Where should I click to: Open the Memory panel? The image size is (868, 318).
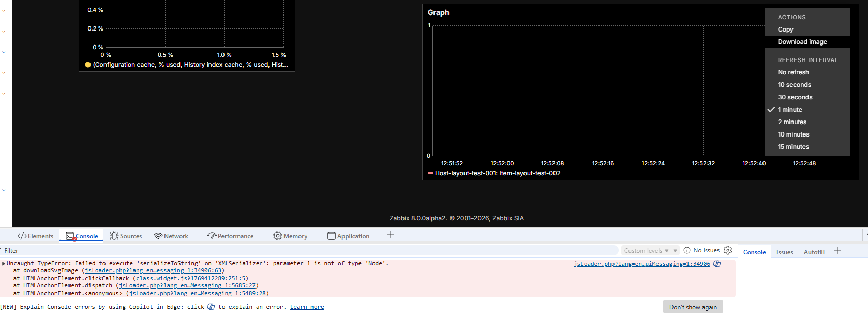pos(290,236)
